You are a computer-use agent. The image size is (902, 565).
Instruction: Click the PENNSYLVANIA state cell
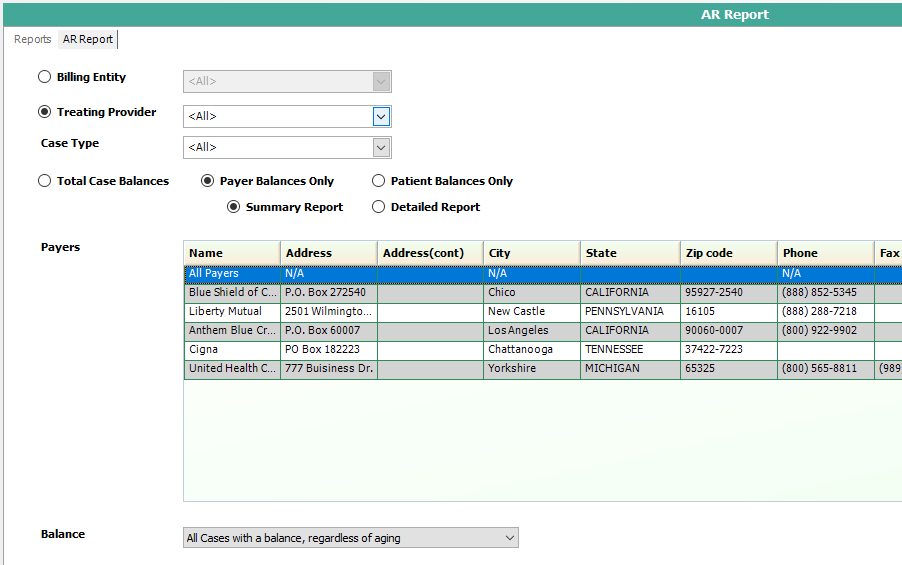630,312
